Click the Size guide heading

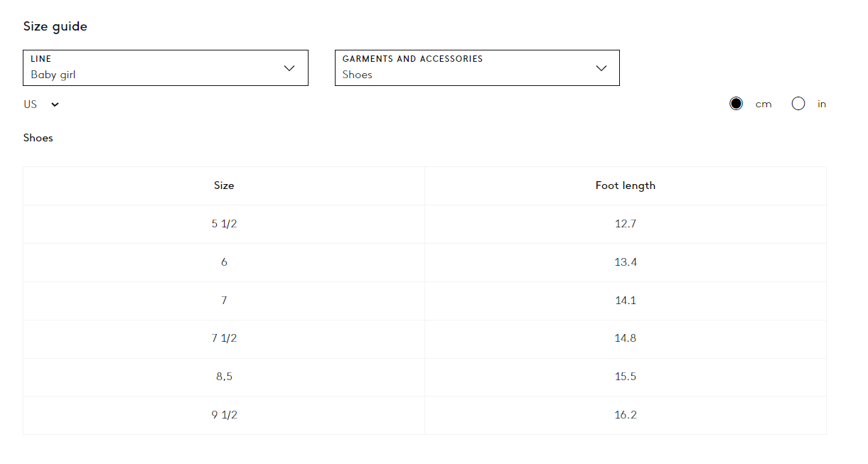(55, 27)
